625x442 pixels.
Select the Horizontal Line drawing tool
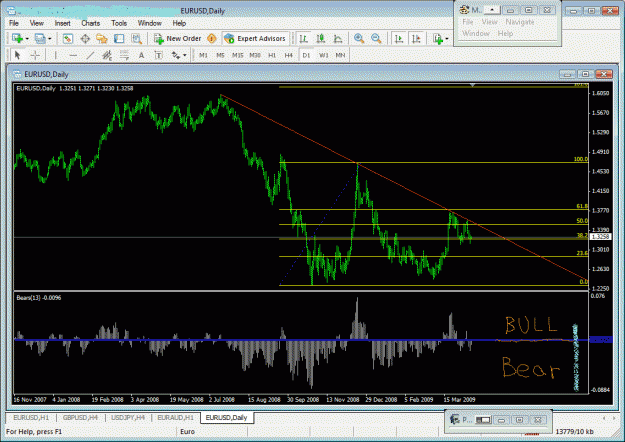point(73,55)
